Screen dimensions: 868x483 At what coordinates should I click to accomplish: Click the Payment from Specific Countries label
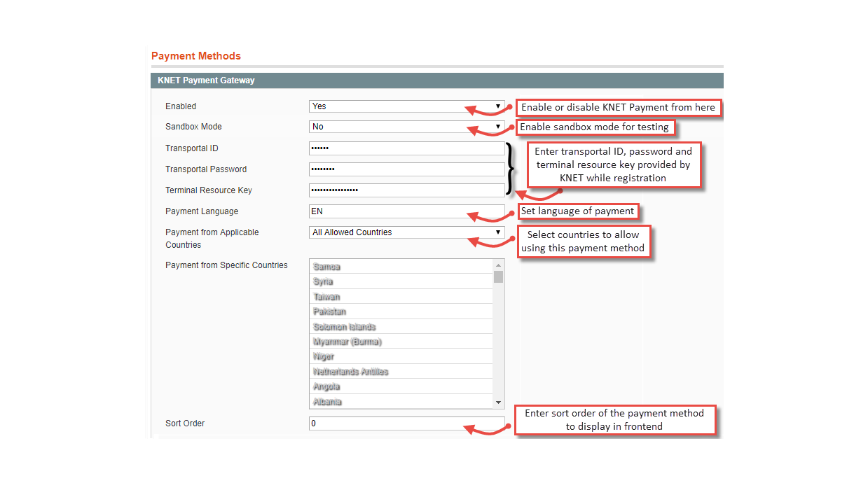pyautogui.click(x=226, y=265)
